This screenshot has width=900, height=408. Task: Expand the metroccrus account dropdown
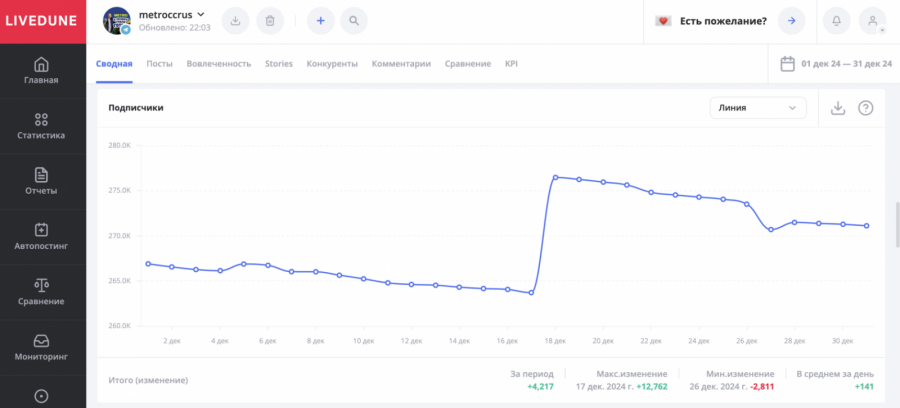coord(200,13)
